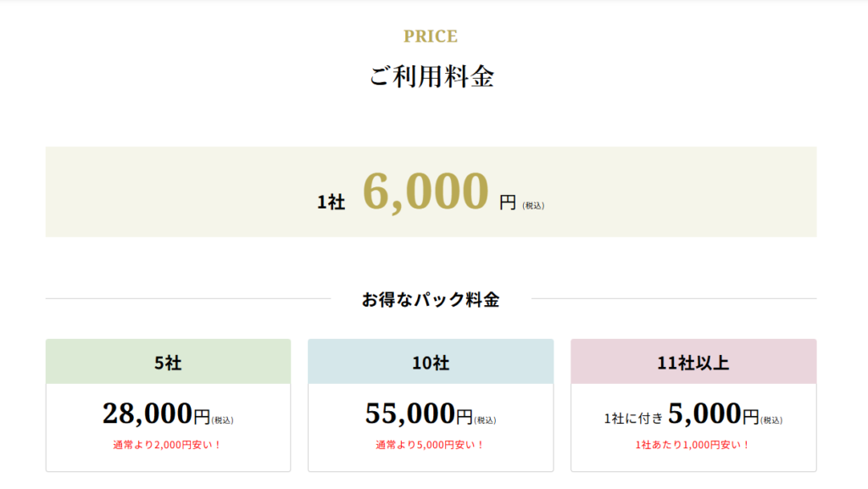Select the green 5社 pack header
Screen dimensions: 868x489
(x=168, y=363)
